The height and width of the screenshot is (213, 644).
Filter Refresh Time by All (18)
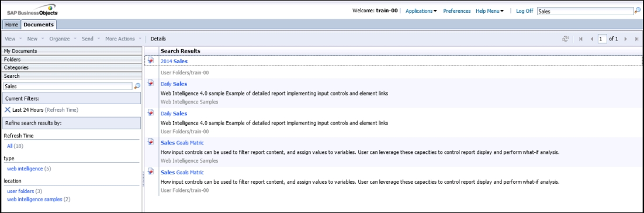[15, 146]
